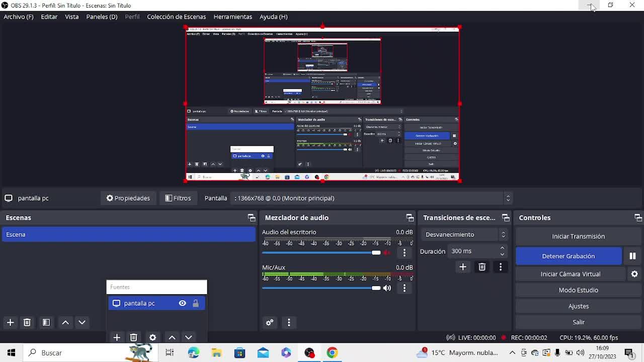Increase transition duration with up arrow
The width and height of the screenshot is (644, 362).
(502, 248)
